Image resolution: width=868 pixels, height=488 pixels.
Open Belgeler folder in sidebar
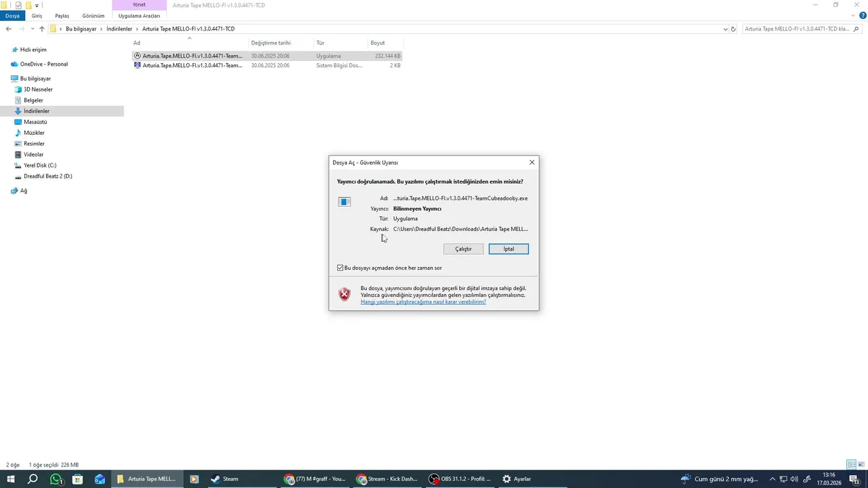click(33, 100)
